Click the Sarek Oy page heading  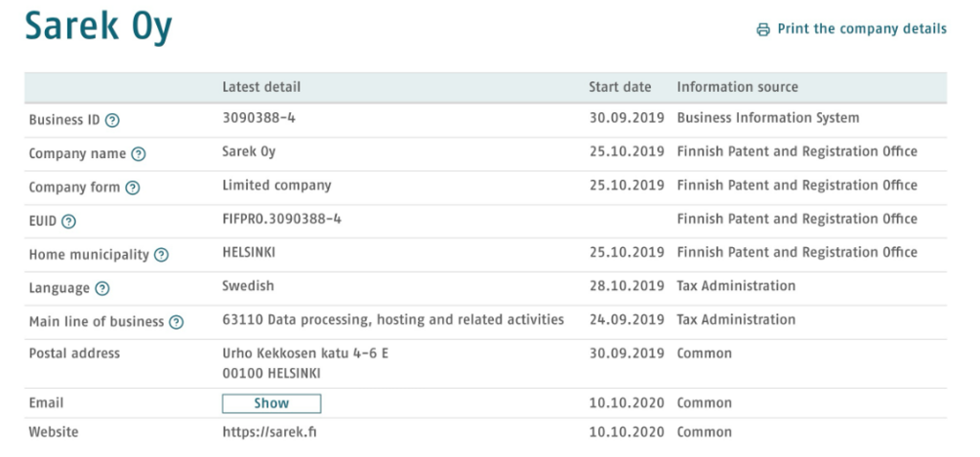point(99,26)
